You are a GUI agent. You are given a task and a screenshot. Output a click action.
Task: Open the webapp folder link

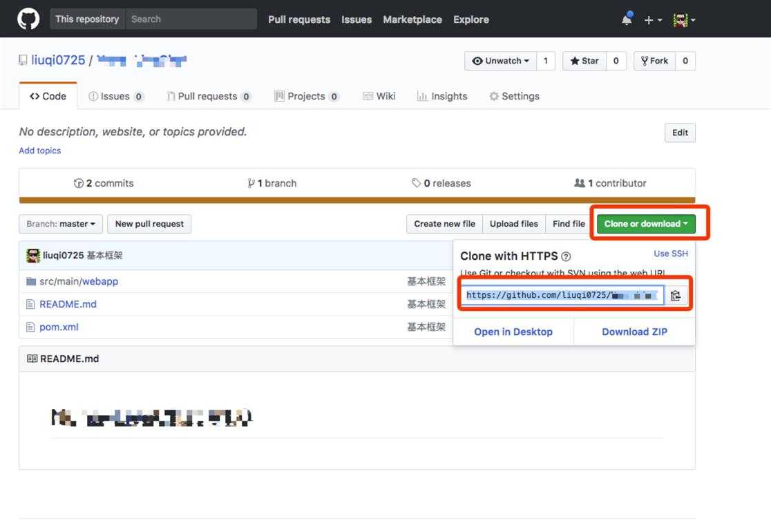(99, 282)
